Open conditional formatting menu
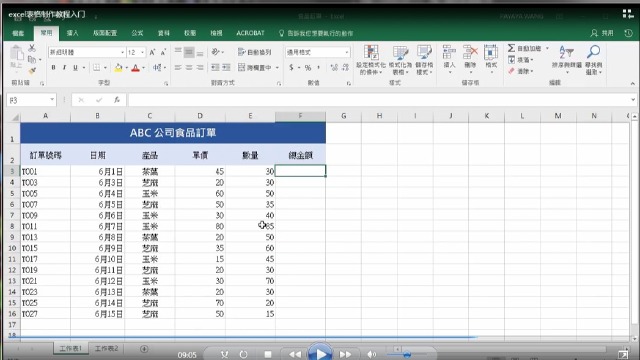 (371, 60)
